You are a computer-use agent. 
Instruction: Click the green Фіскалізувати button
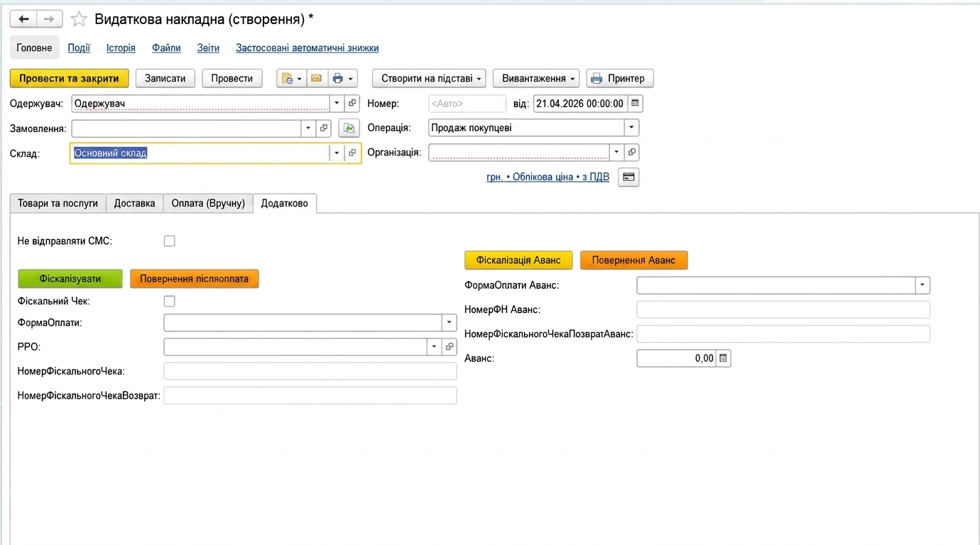[70, 279]
